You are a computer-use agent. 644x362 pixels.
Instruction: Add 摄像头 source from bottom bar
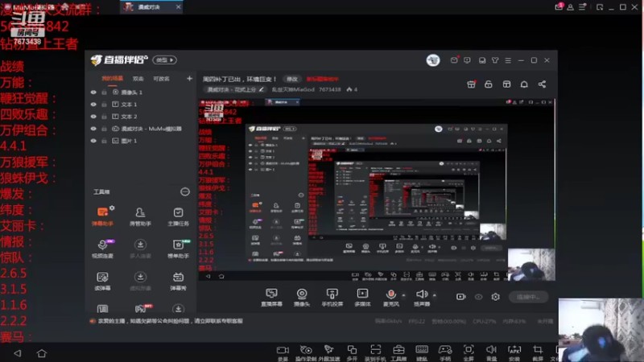(302, 297)
